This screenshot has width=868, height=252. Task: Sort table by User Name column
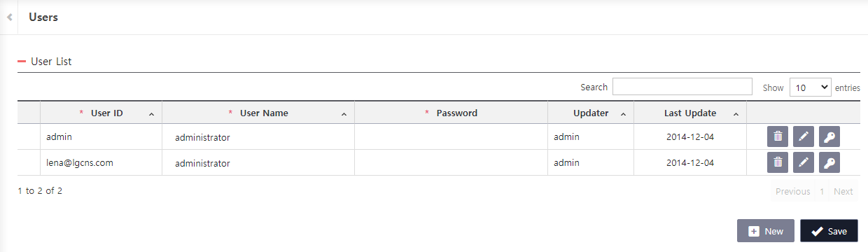pyautogui.click(x=258, y=113)
